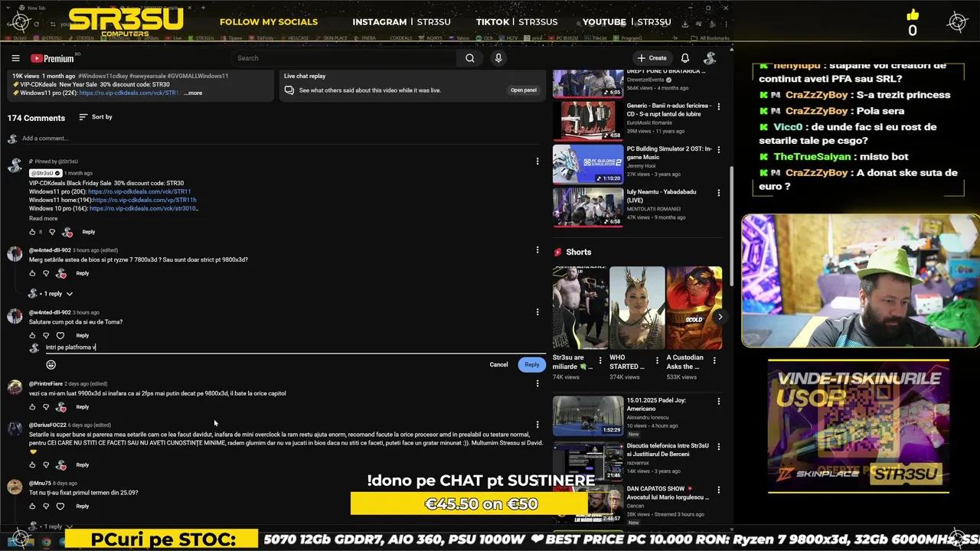Open the notifications bell

[x=685, y=58]
